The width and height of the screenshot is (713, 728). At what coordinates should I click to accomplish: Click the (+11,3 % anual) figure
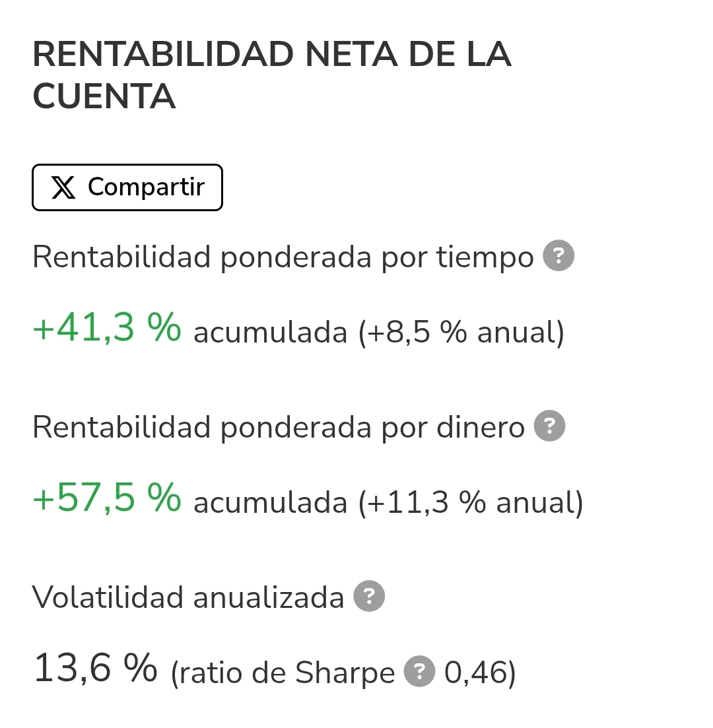tap(471, 502)
